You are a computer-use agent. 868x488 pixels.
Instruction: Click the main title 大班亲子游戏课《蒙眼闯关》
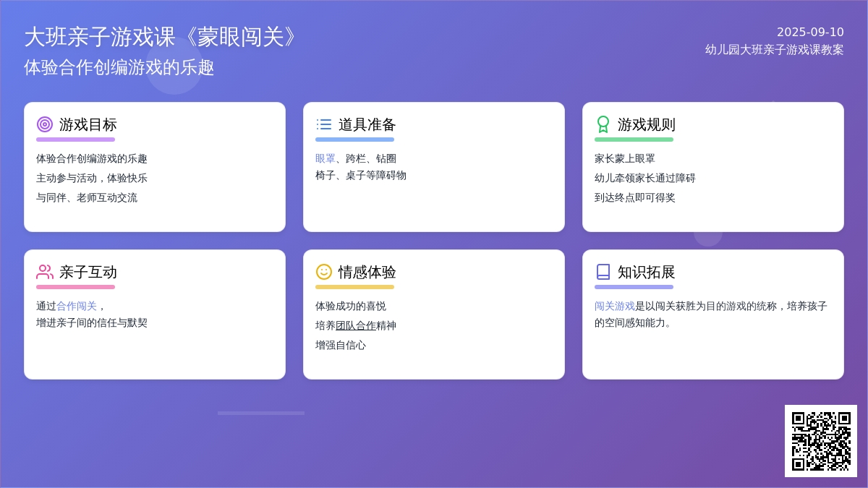[x=161, y=37]
